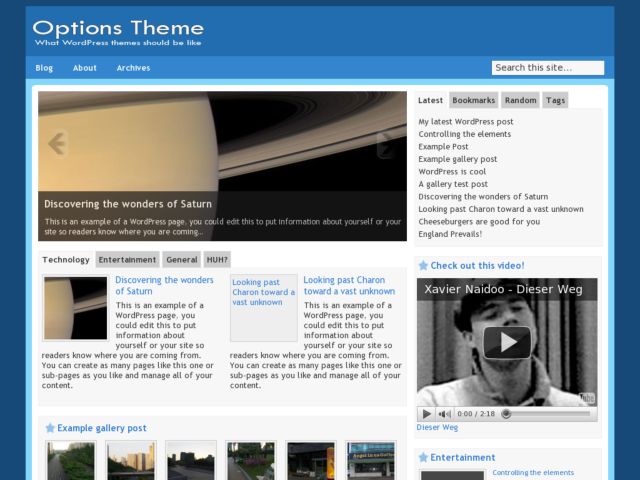Viewport: 640px width, 480px height.
Task: Click the Search this site input field
Action: pyautogui.click(x=548, y=68)
